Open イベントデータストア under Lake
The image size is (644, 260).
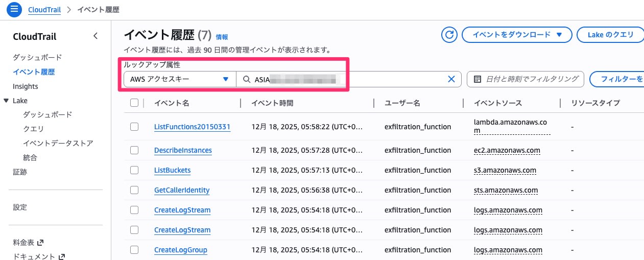(58, 143)
